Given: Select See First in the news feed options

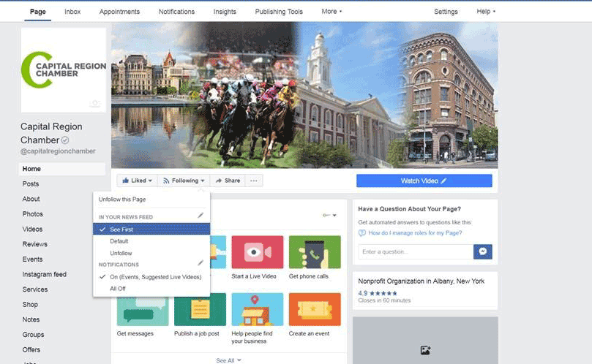Looking at the screenshot, I should [121, 229].
